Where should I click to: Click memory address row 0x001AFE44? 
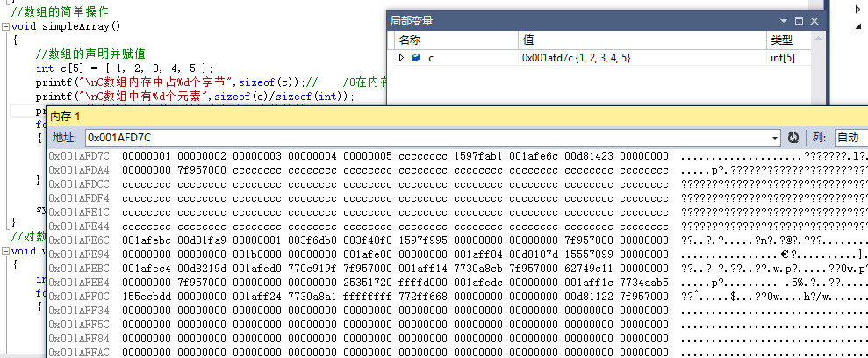79,226
